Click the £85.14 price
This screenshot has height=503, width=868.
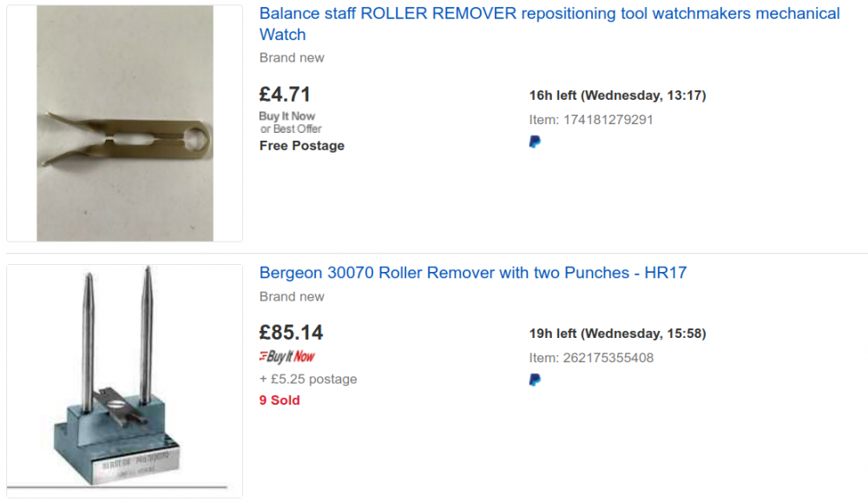(x=291, y=333)
